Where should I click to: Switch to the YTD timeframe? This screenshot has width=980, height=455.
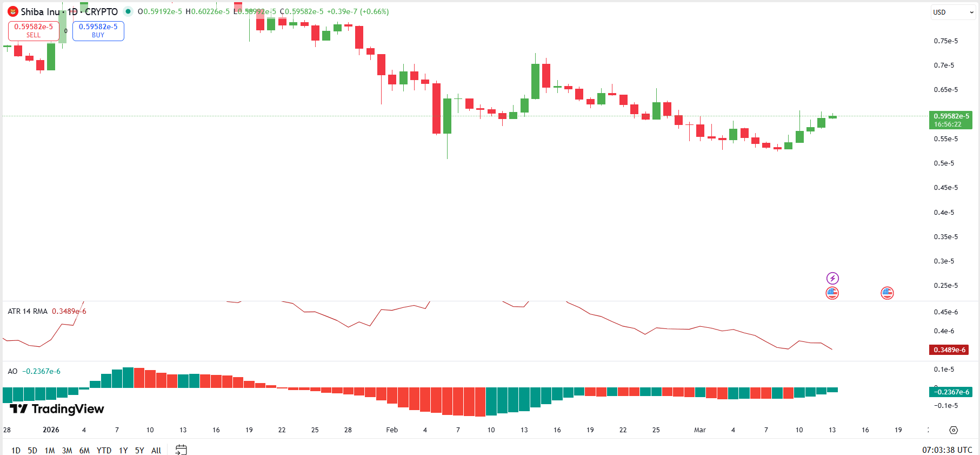pos(104,450)
